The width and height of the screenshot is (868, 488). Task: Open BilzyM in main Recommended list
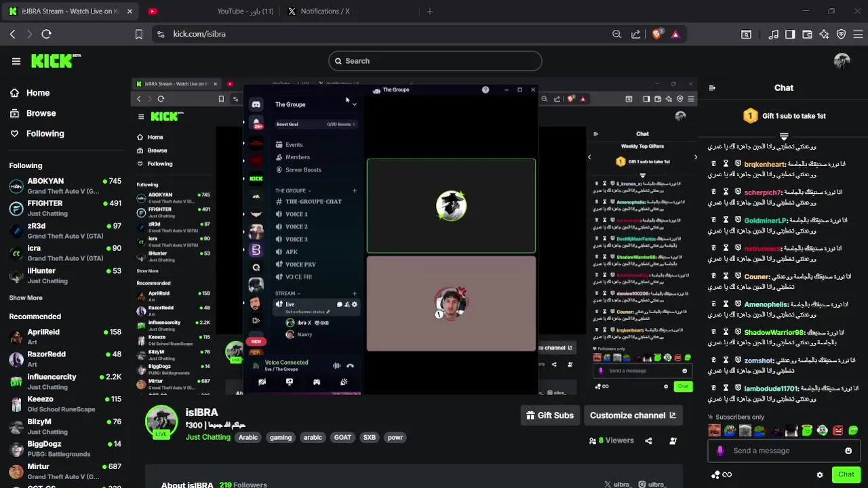pos(65,426)
